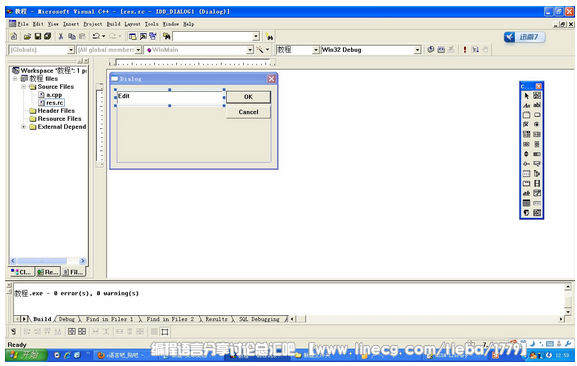577x366 pixels.
Task: Open the Find combo box dropdown arrow
Action: (256, 36)
